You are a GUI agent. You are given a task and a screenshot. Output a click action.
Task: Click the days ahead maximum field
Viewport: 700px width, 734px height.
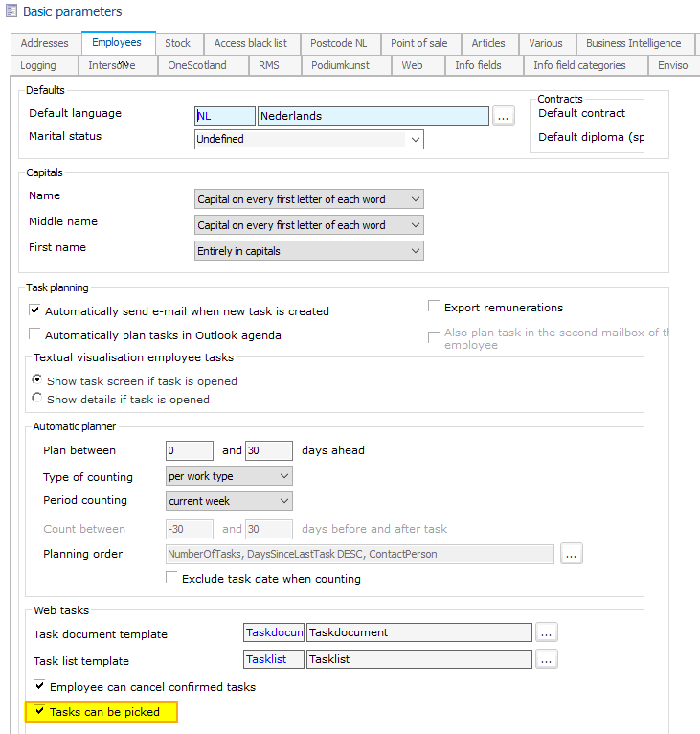[x=268, y=450]
